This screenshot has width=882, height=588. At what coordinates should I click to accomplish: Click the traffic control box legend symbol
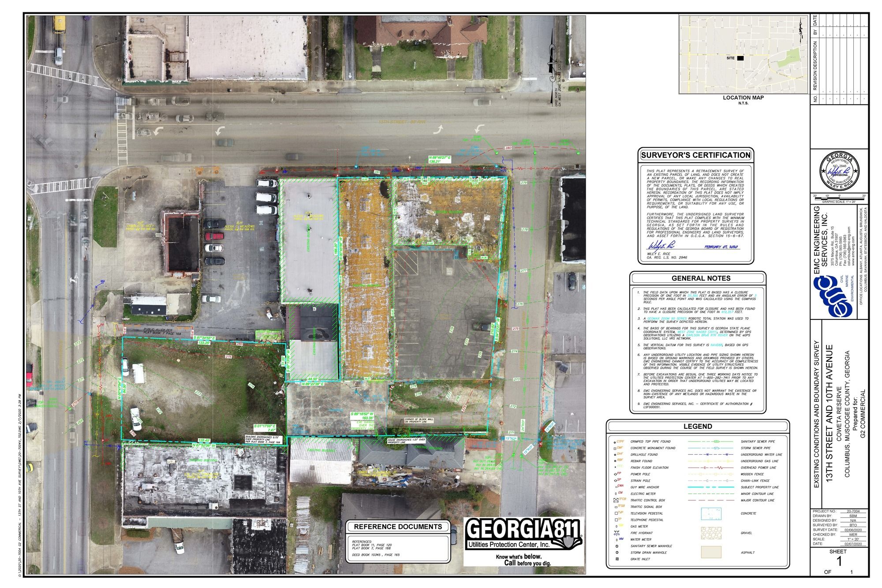pos(617,500)
